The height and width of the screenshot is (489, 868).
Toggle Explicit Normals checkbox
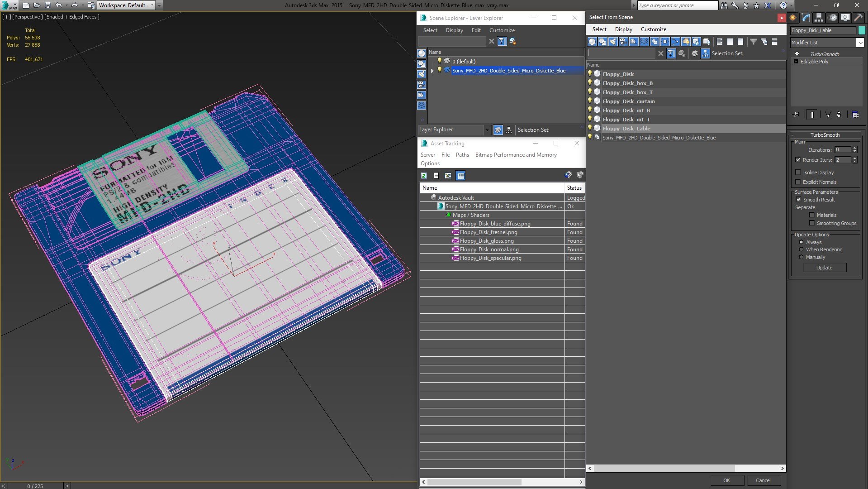tap(798, 182)
